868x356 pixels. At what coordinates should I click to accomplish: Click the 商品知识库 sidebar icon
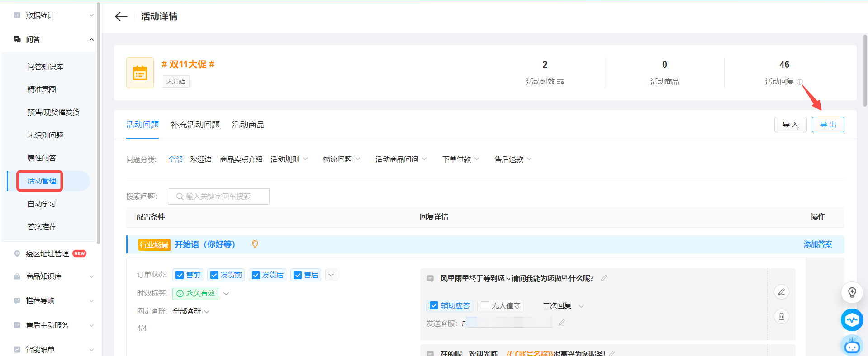tap(17, 276)
